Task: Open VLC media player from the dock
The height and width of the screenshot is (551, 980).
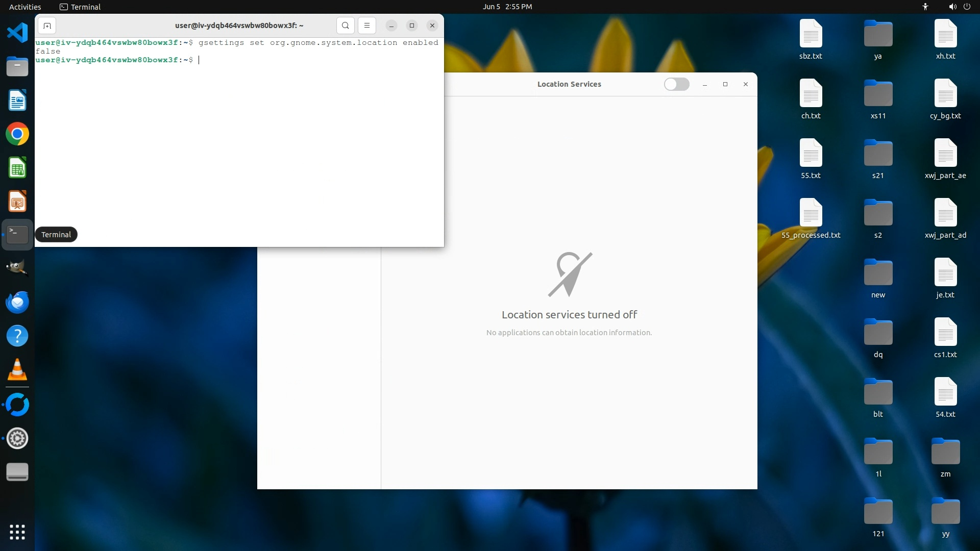Action: tap(17, 370)
